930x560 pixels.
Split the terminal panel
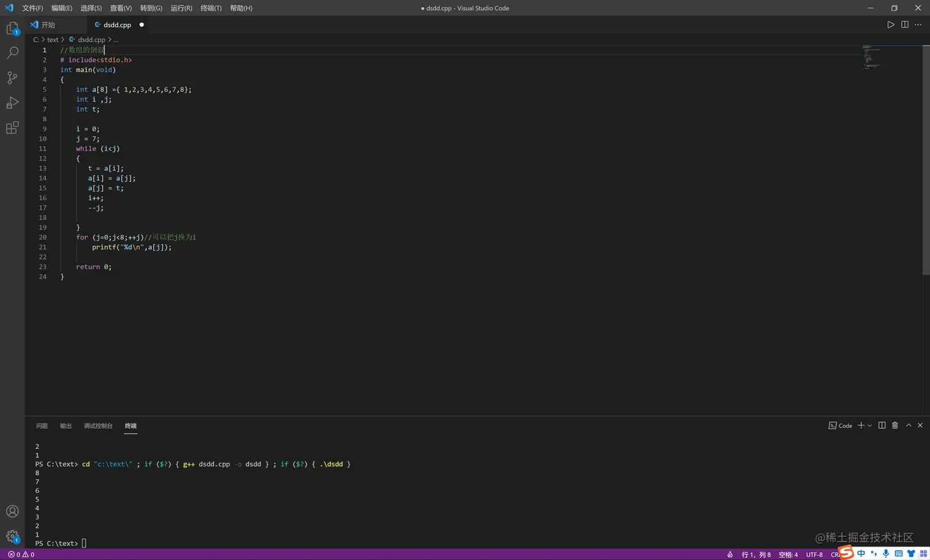(882, 425)
